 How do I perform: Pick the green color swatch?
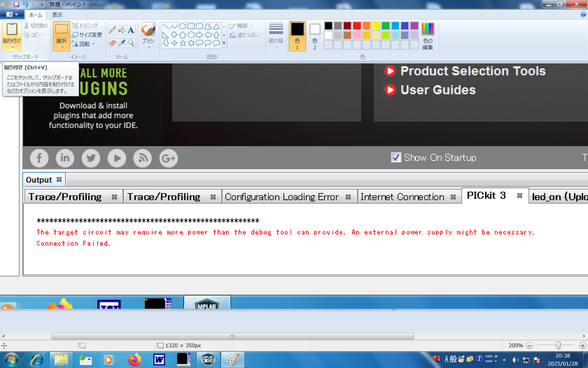pyautogui.click(x=386, y=26)
